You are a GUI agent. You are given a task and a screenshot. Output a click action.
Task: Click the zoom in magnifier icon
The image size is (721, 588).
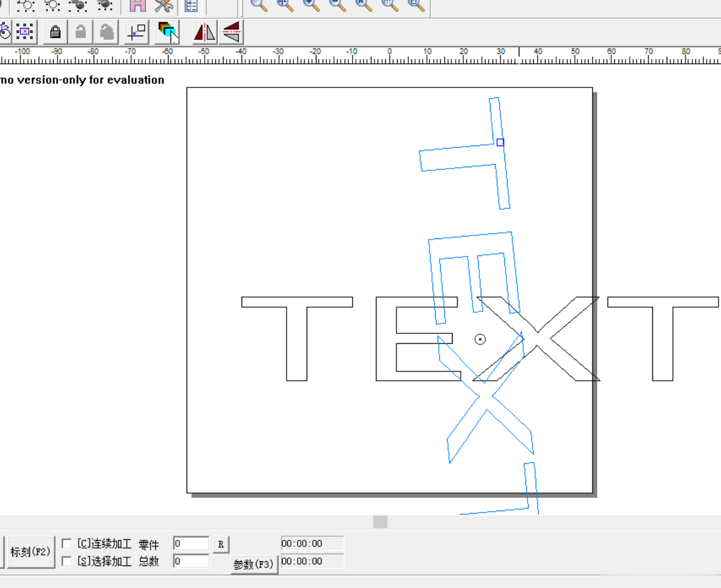(311, 4)
